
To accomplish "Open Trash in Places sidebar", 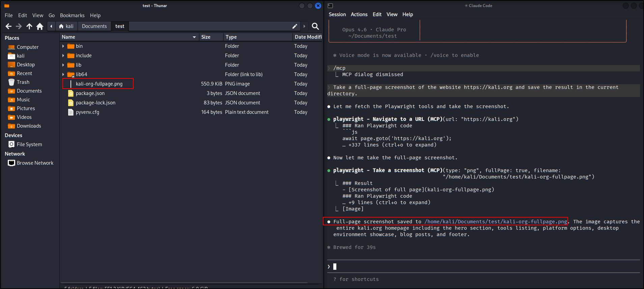I will (23, 82).
